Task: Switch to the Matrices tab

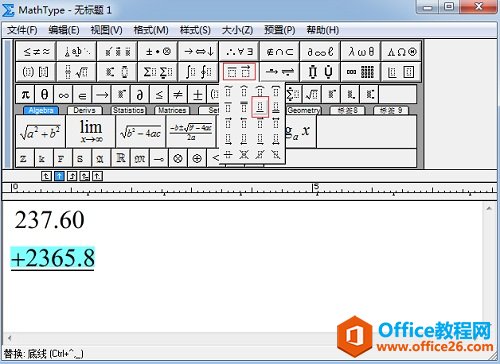Action: coord(172,110)
